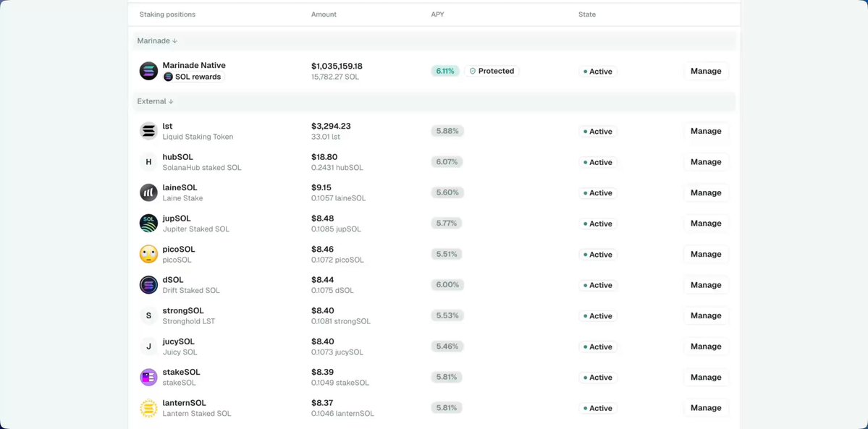Click the Active state of hubSOL
The image size is (868, 429).
tap(598, 162)
